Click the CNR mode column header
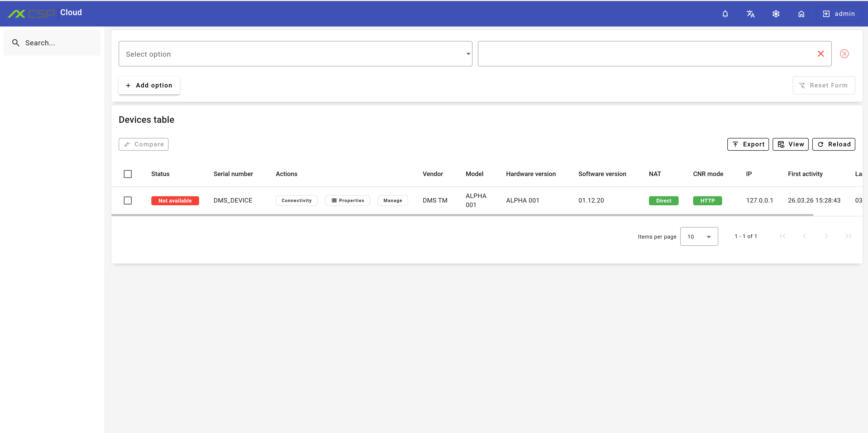868x433 pixels. pyautogui.click(x=708, y=174)
